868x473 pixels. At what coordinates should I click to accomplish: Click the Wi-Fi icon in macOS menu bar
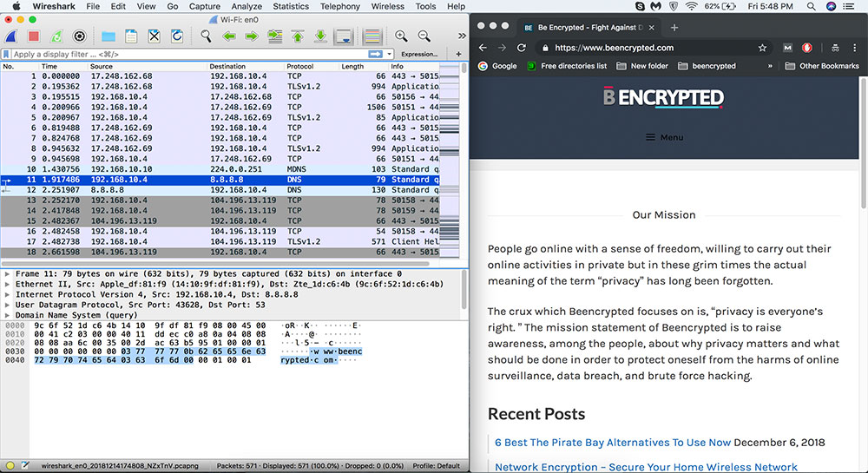[692, 6]
